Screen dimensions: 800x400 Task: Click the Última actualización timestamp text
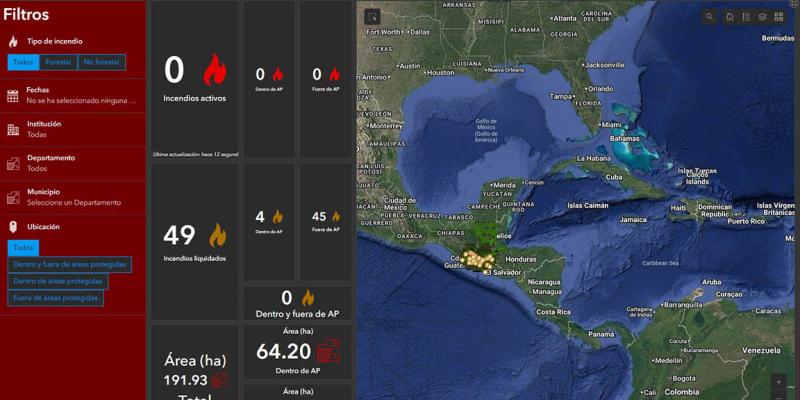(x=195, y=154)
